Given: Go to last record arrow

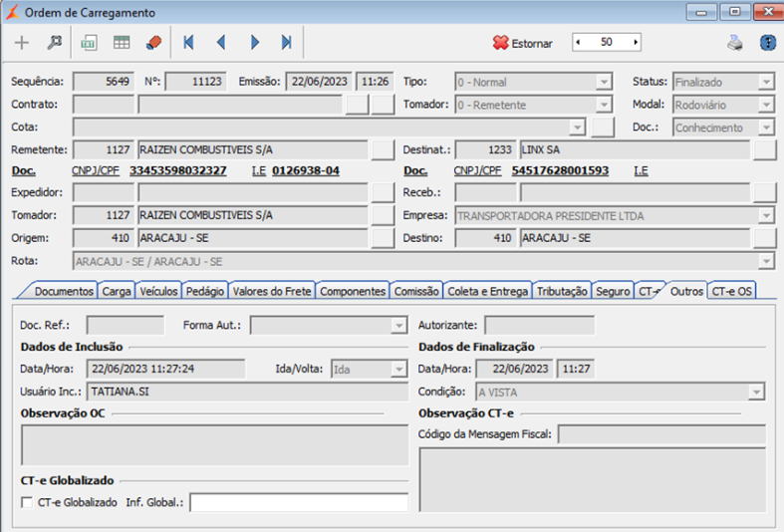Looking at the screenshot, I should [287, 43].
